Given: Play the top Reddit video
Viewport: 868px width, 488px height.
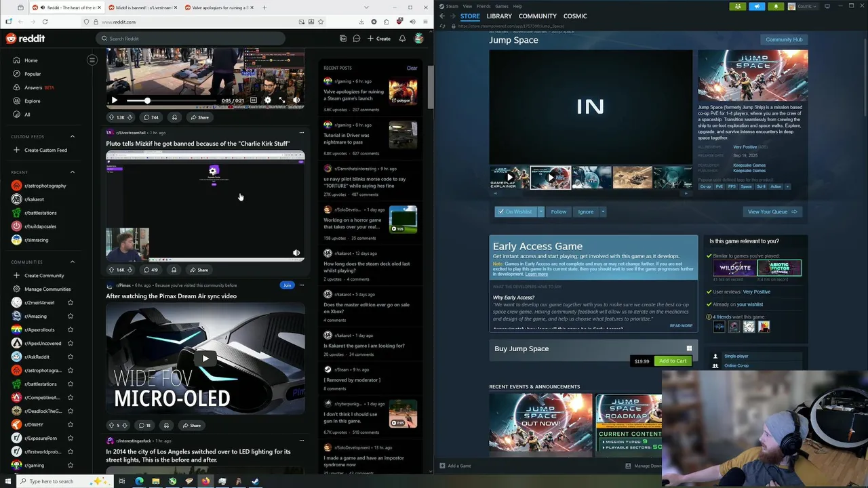Looking at the screenshot, I should tap(114, 100).
